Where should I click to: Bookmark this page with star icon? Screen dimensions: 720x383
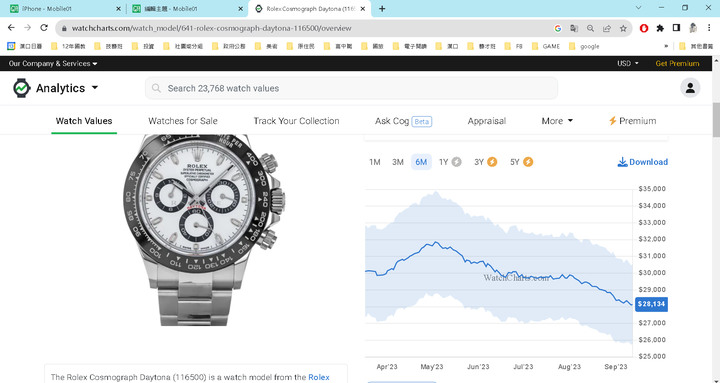tap(623, 28)
